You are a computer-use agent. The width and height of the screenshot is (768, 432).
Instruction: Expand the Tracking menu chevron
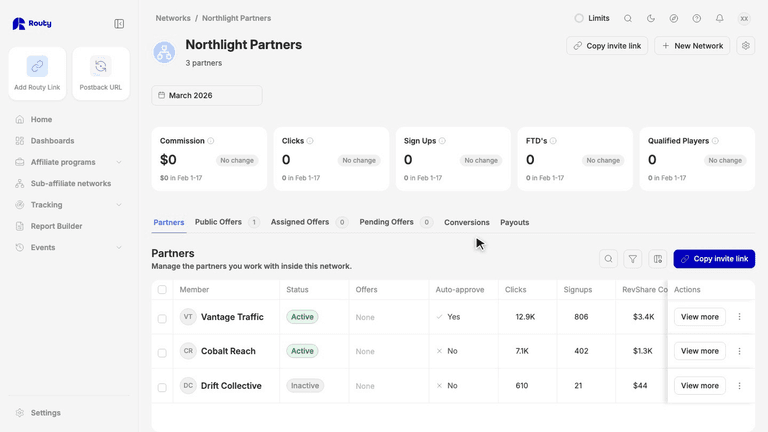click(119, 205)
